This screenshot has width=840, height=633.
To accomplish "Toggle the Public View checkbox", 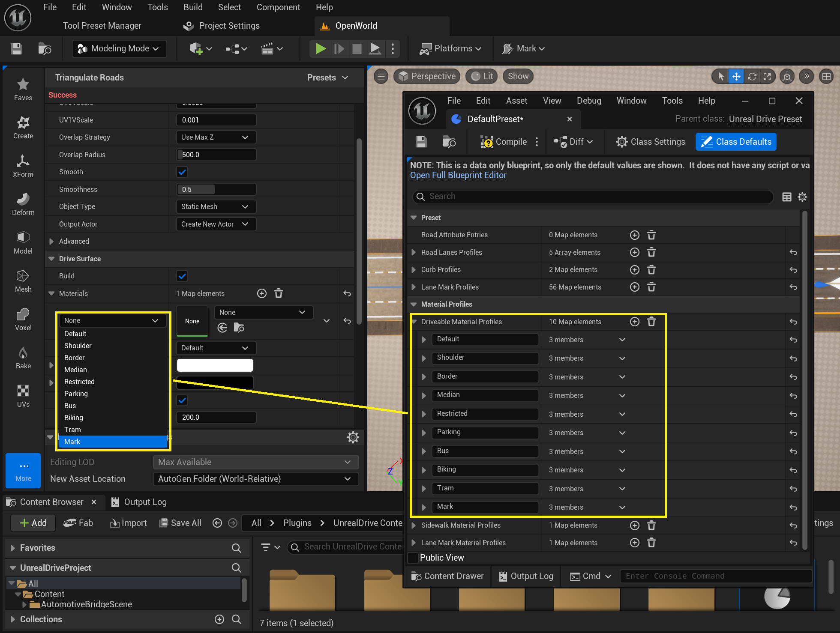I will pyautogui.click(x=413, y=558).
